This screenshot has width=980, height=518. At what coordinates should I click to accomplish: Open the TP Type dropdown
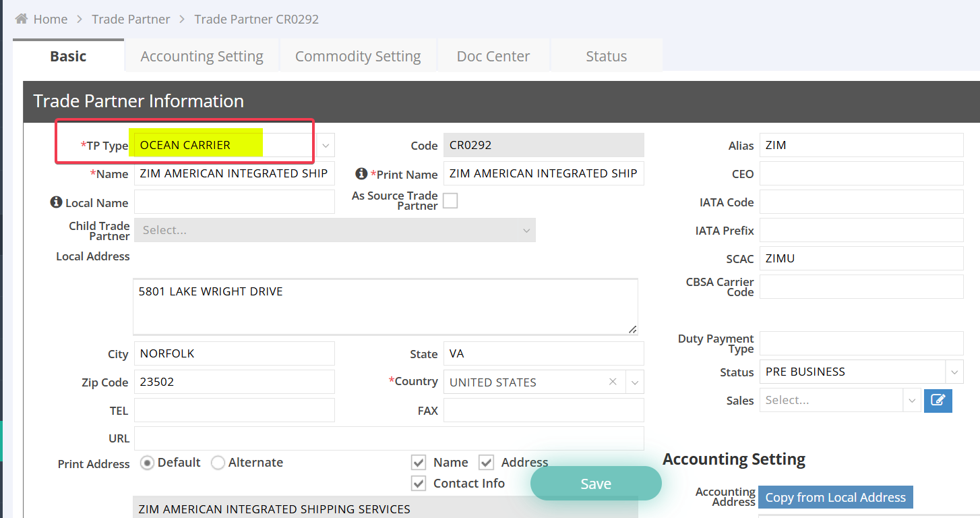[x=326, y=145]
